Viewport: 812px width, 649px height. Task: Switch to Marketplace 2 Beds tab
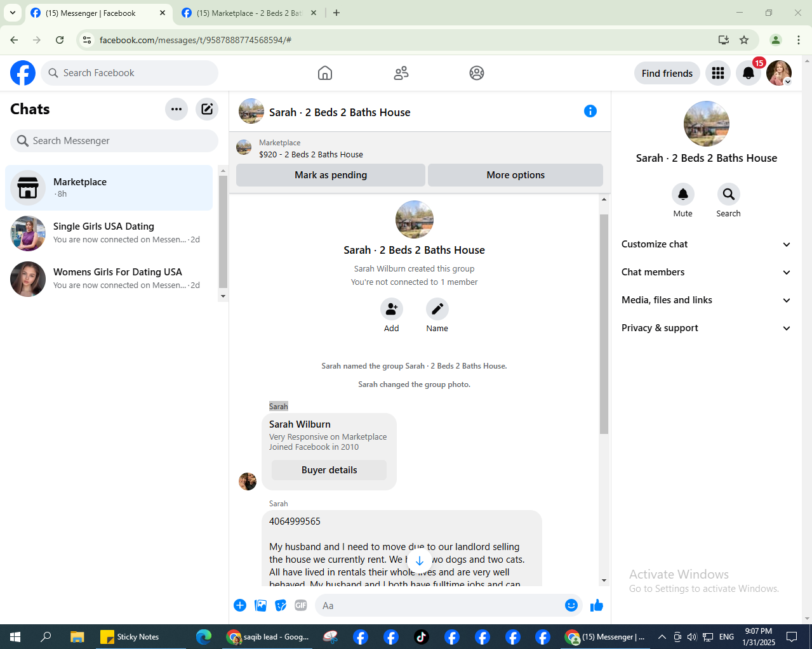250,13
